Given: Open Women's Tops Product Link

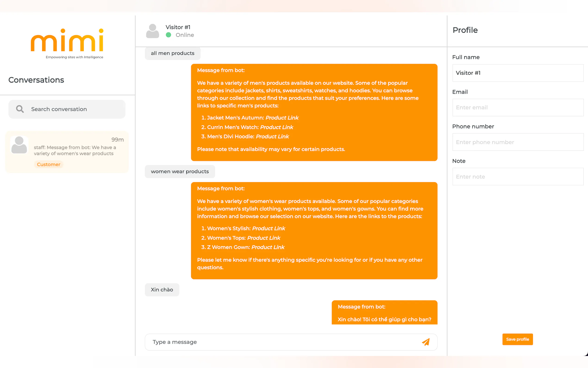Looking at the screenshot, I should (264, 238).
